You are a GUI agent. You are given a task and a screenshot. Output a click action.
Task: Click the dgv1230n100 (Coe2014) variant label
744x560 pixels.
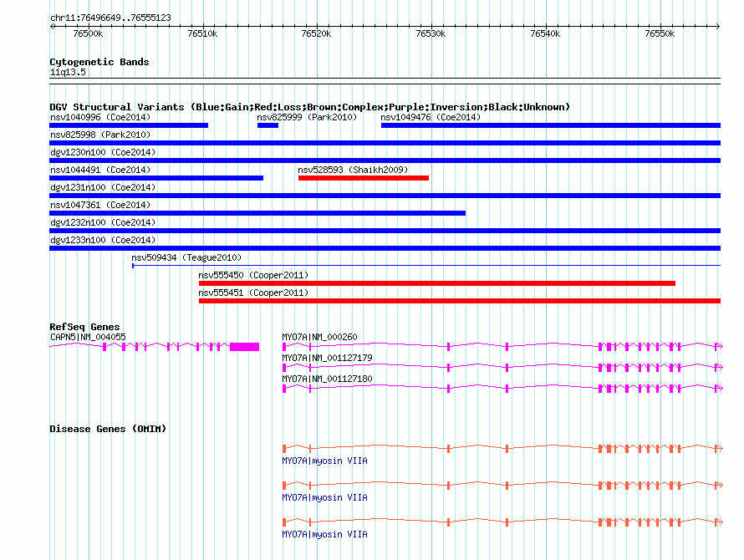point(103,152)
